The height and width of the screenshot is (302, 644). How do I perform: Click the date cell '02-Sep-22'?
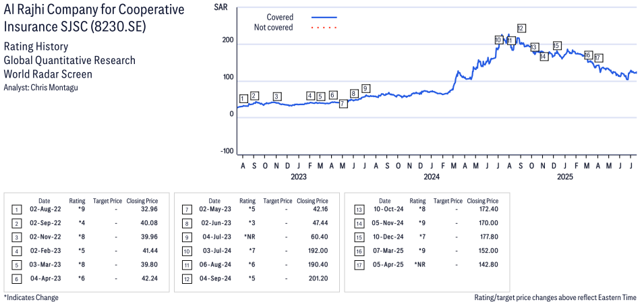45,223
